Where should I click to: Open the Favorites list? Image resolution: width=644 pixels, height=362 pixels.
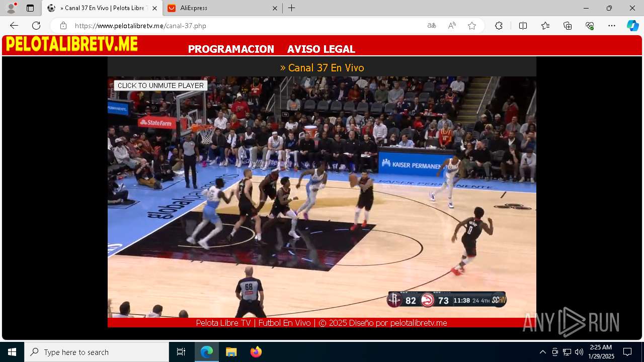(545, 26)
